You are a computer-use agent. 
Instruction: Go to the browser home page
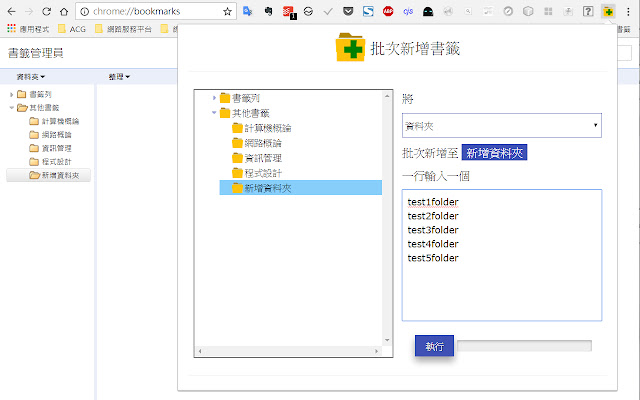point(64,11)
